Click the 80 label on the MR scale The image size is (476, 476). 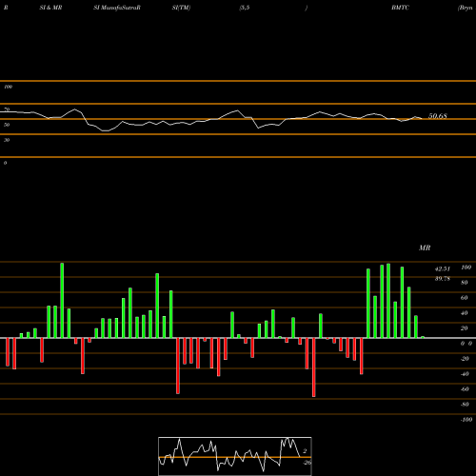coord(465,283)
